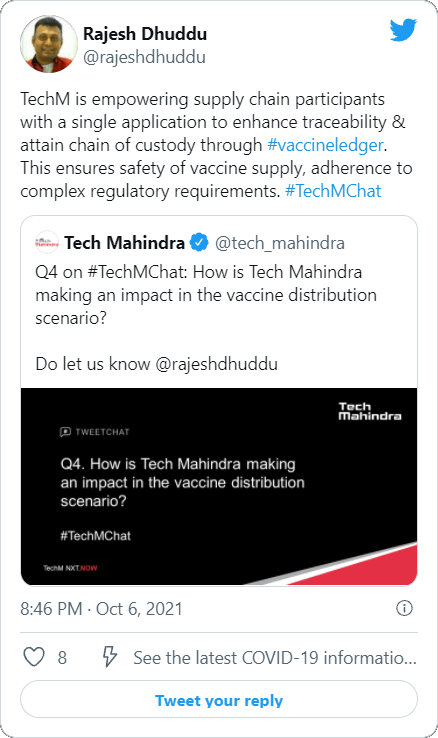
Task: Click Tech Mahindra's small avatar logo
Action: coord(47,243)
